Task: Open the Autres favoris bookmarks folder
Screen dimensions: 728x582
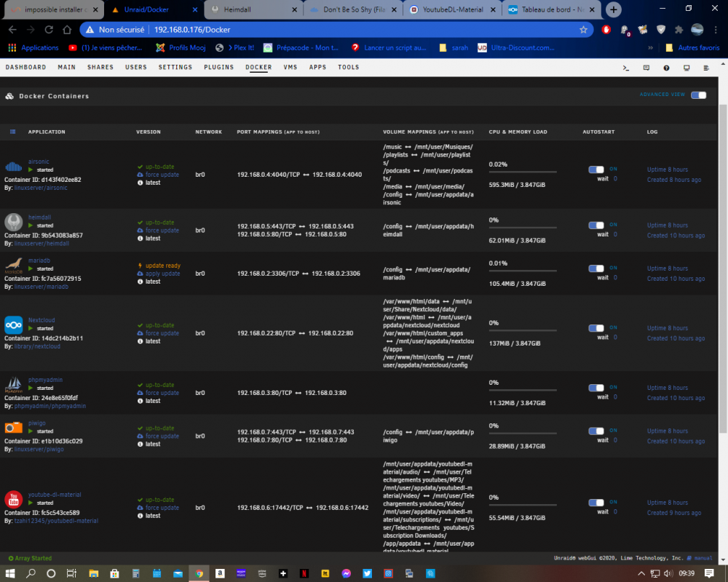Action: click(x=692, y=48)
